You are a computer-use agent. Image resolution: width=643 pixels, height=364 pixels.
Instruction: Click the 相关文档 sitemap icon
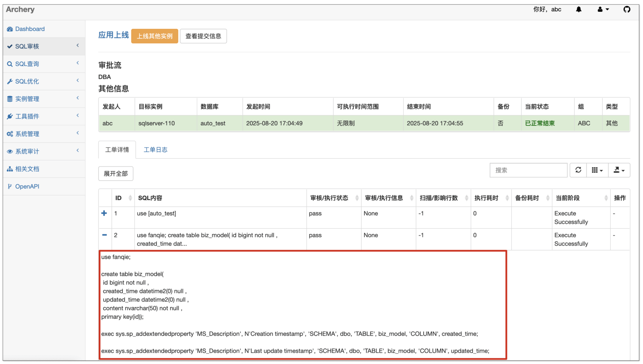10,169
